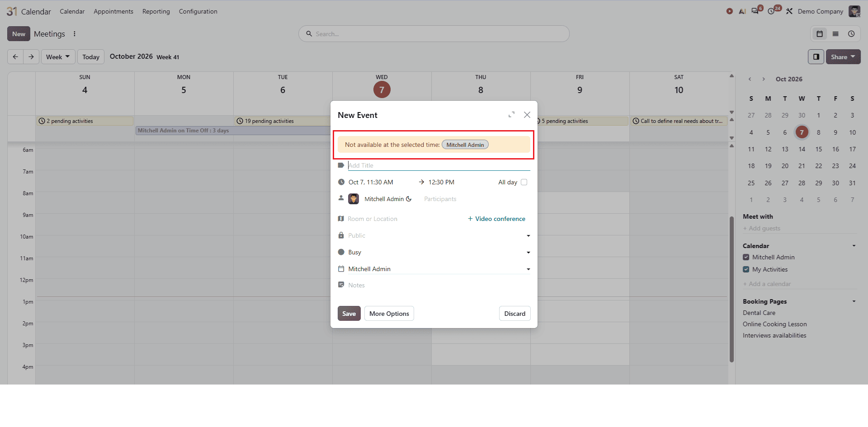Image resolution: width=868 pixels, height=427 pixels.
Task: Click the Notes field
Action: click(439, 285)
